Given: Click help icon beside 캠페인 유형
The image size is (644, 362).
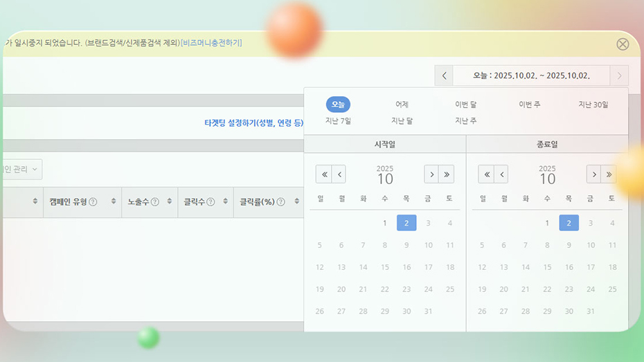Looking at the screenshot, I should pyautogui.click(x=93, y=202).
